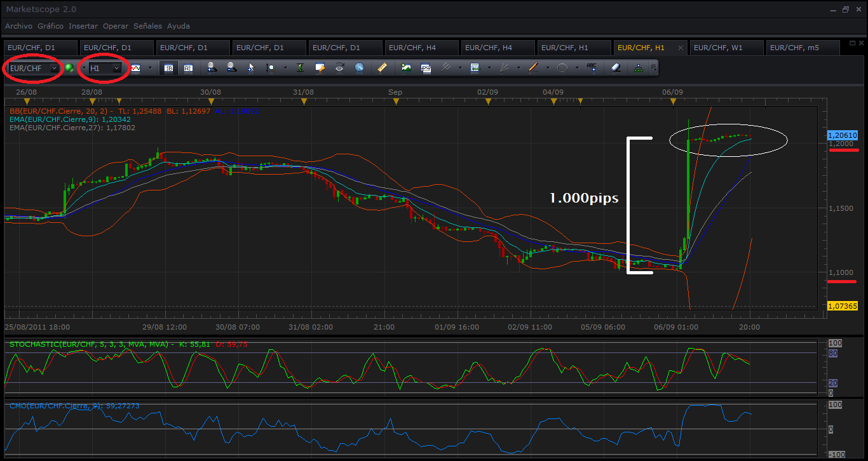The width and height of the screenshot is (868, 461).
Task: Switch to the EUR/CHF, W1 tab
Action: pos(726,48)
